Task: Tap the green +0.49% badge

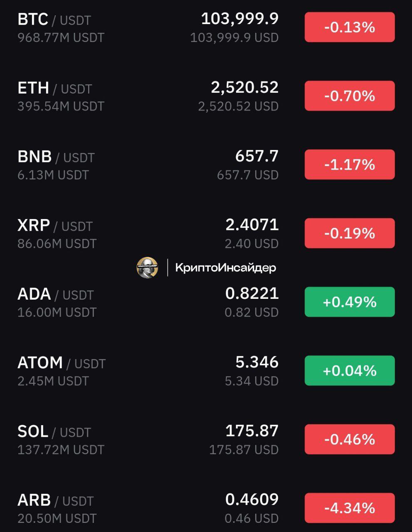Action: click(350, 302)
